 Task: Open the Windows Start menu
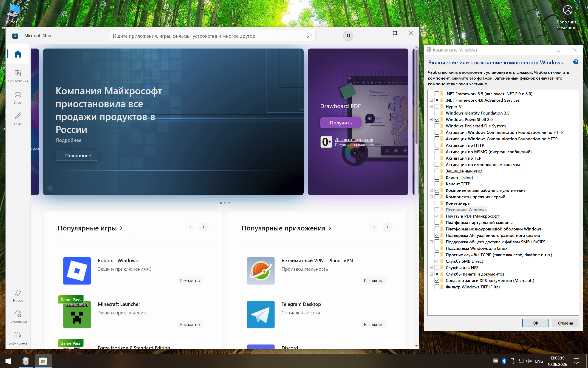coord(8,361)
